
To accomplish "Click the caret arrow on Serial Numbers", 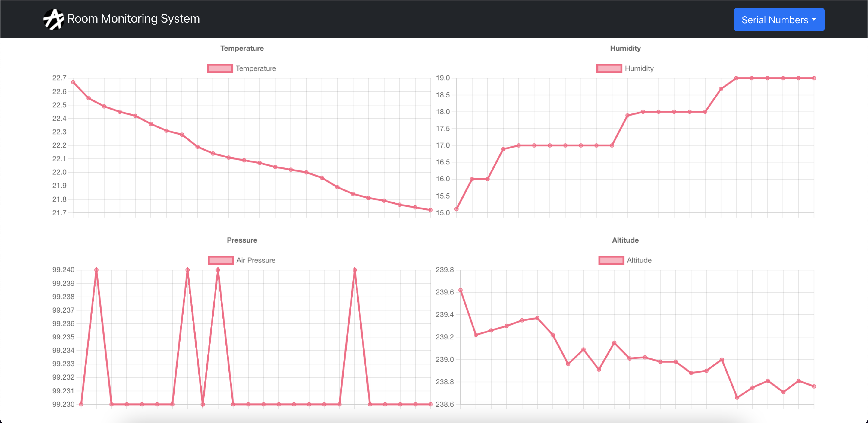I will pyautogui.click(x=814, y=20).
